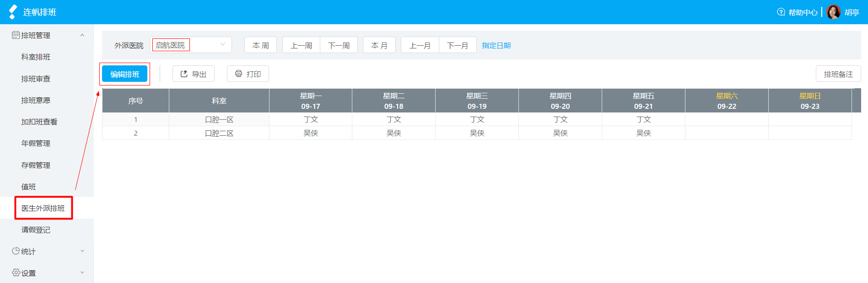Export the schedule with 导出
This screenshot has height=283, width=868.
pos(194,74)
